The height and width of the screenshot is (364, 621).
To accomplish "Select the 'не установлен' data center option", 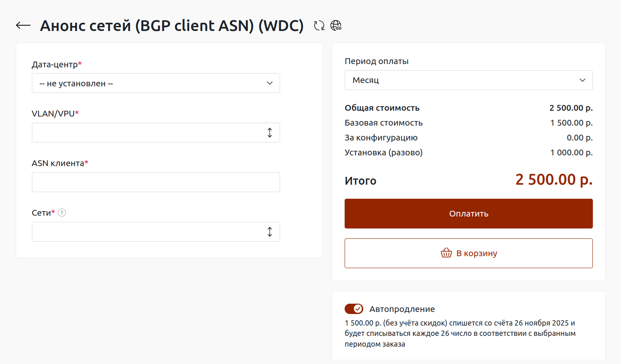I will [x=76, y=83].
